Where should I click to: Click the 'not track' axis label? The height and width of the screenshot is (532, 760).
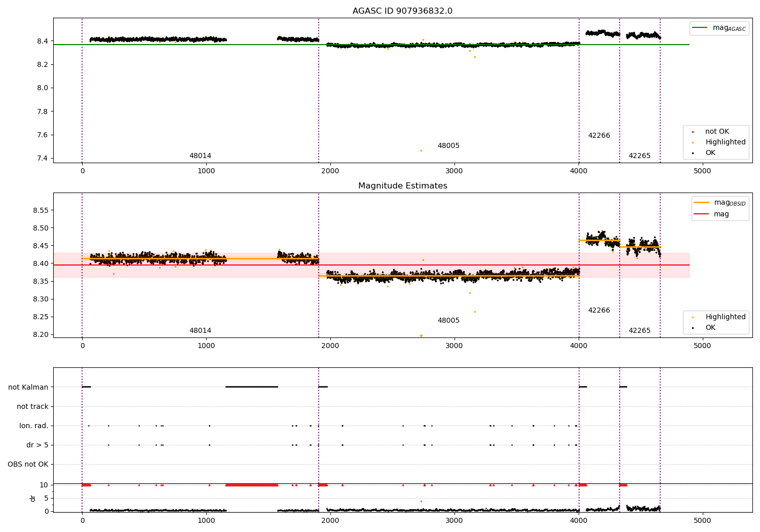tap(32, 406)
